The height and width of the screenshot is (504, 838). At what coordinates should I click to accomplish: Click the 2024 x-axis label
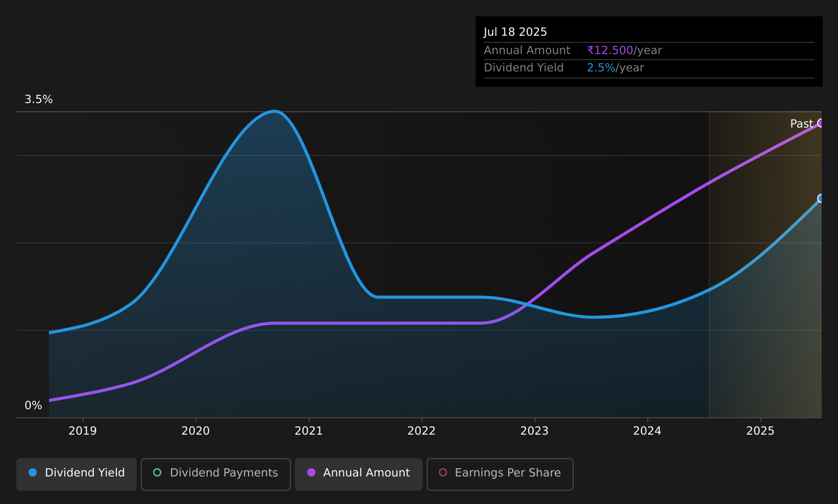click(x=647, y=431)
